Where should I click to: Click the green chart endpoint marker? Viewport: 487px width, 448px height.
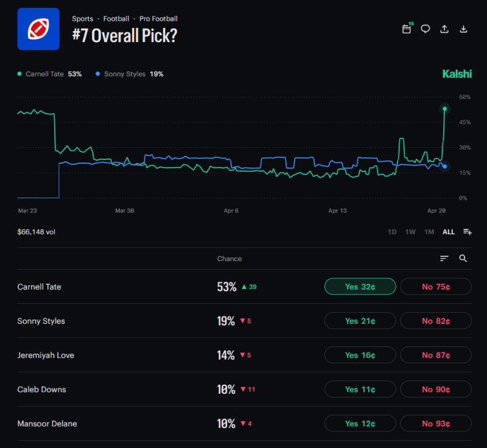445,109
